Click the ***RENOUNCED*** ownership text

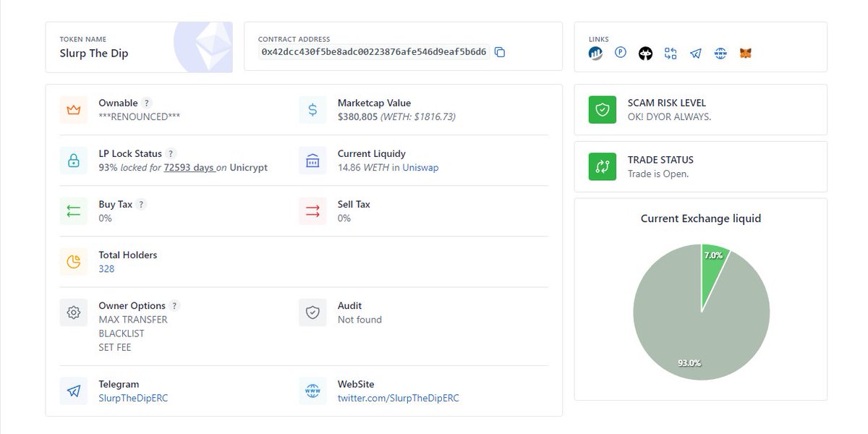point(140,116)
